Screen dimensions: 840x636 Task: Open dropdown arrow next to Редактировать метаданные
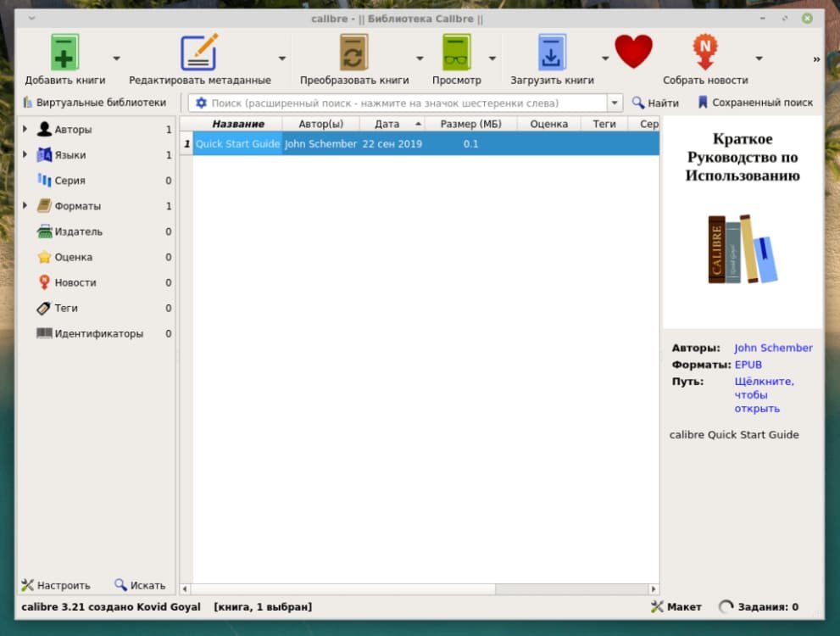(281, 58)
